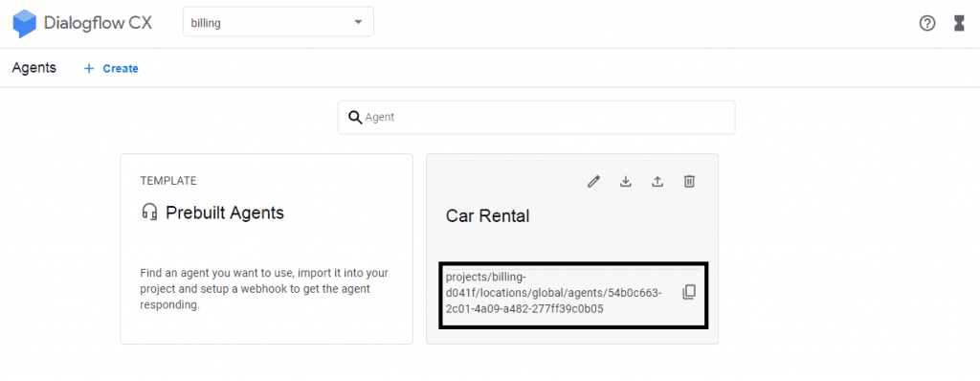980x381 pixels.
Task: Click the download-arrow icon on Car Rental card
Action: 625,182
